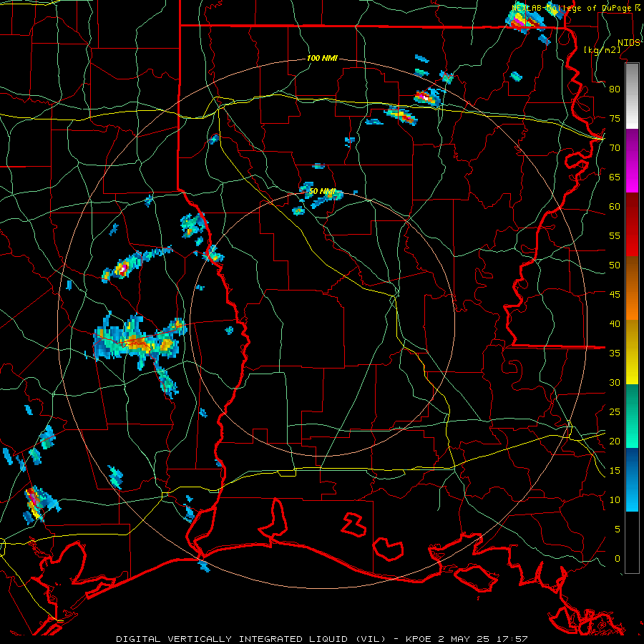Click the 30 value on the color scale
Screen dimensions: 644x644
point(615,382)
